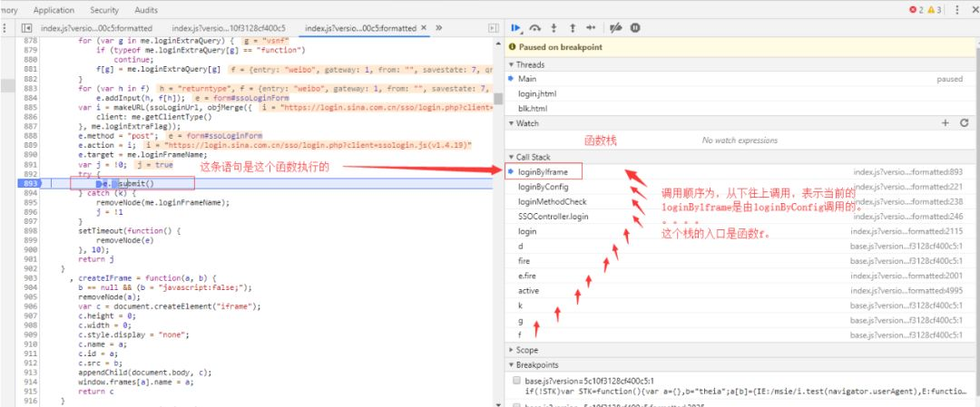Deactivate breakpoints toggle icon
980x407 pixels.
coord(615,28)
